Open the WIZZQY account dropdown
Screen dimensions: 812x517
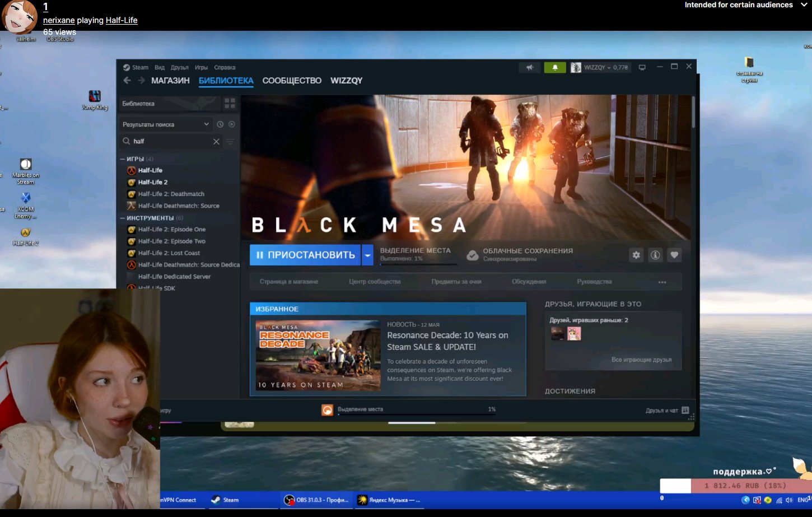[x=606, y=67]
